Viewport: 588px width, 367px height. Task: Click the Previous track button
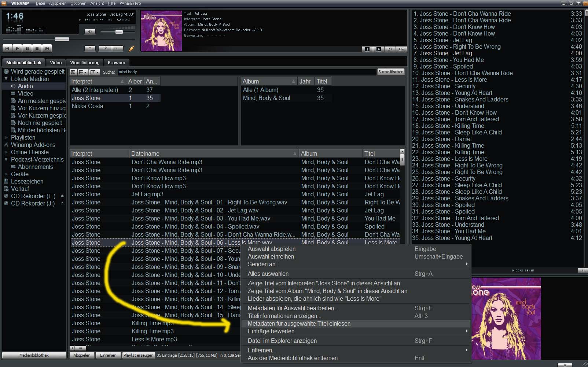7,48
